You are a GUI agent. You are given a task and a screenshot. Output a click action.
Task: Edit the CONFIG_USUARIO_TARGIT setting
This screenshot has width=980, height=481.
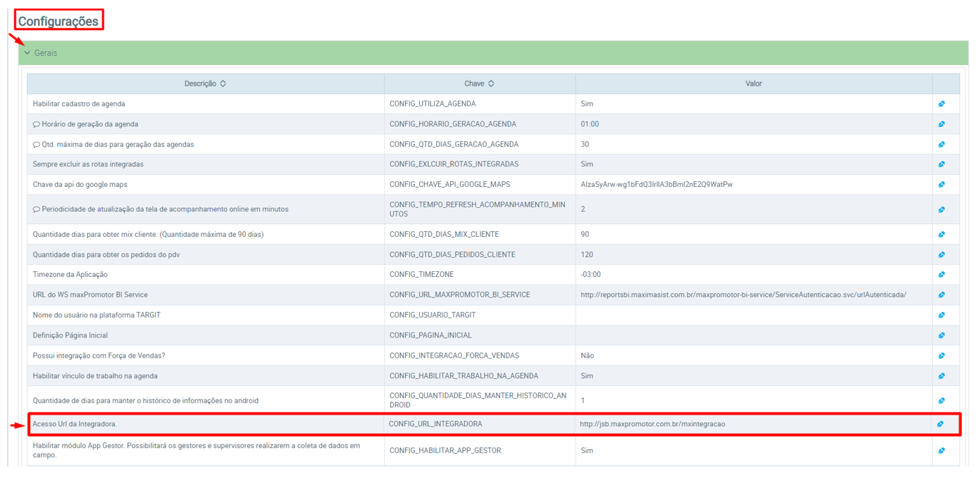(941, 315)
